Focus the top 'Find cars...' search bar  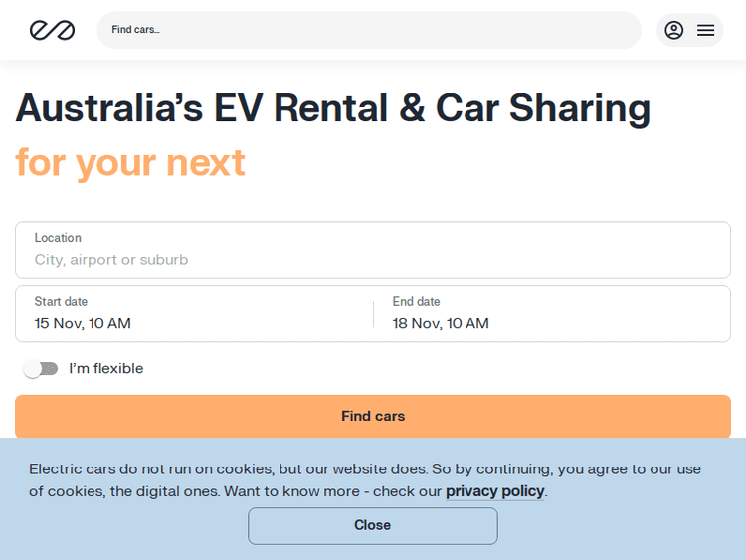pyautogui.click(x=368, y=30)
